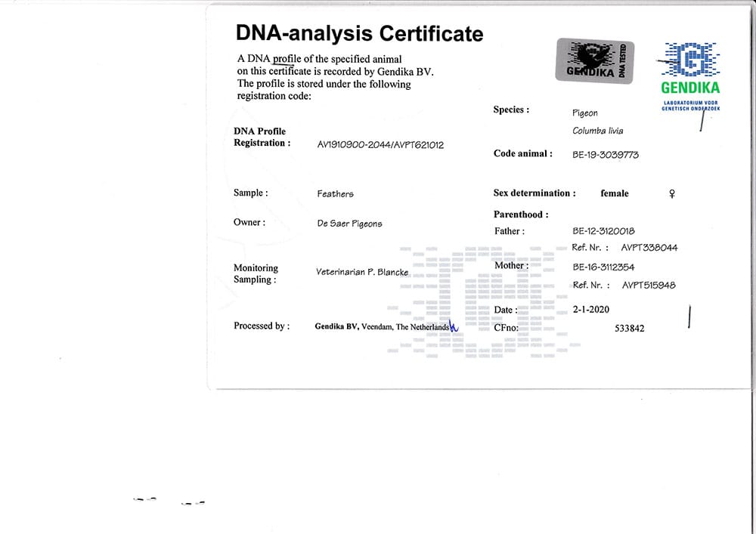Screen dimensions: 756x534
Task: Click Veterinarian P. Blancke text
Action: pos(362,272)
